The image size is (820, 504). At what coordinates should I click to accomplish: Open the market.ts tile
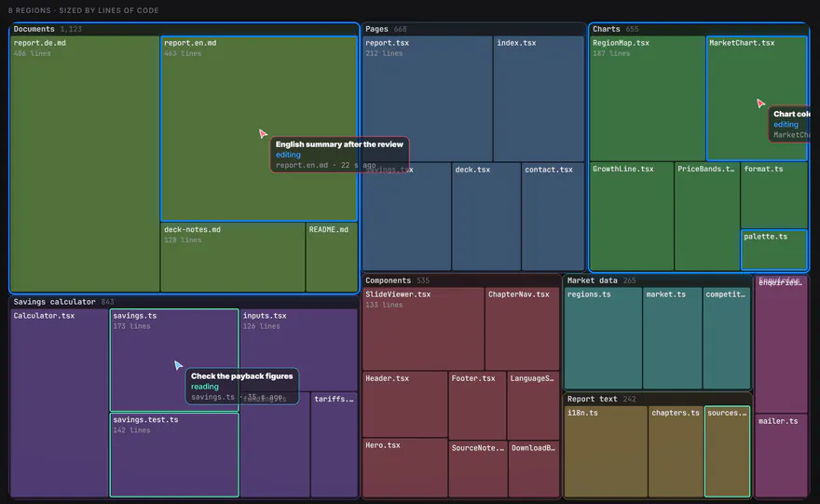pos(672,338)
